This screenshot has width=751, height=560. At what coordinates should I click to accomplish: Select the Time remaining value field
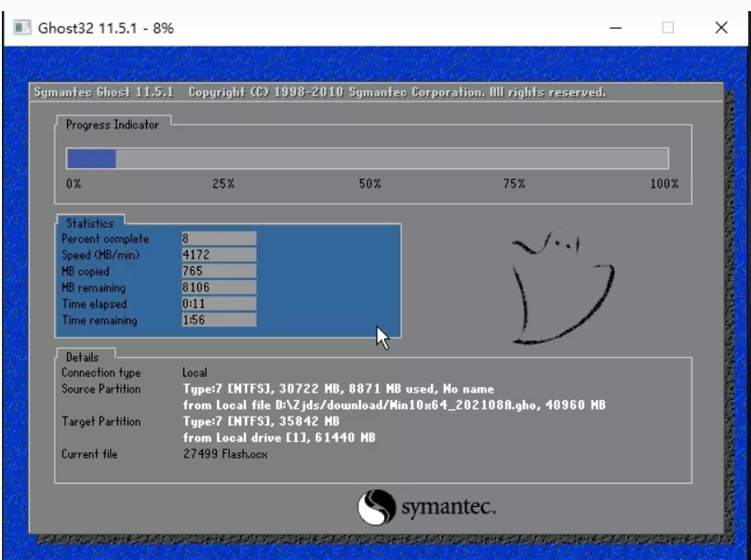click(x=219, y=321)
